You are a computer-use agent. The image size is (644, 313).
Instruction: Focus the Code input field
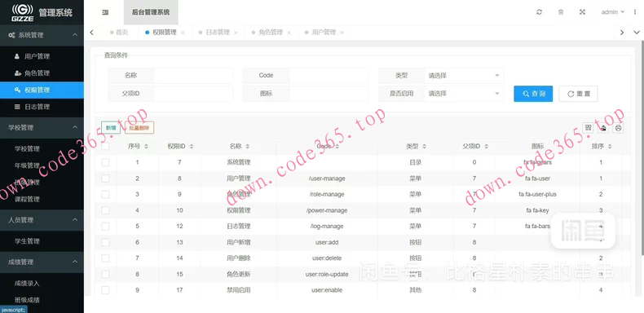coord(329,76)
